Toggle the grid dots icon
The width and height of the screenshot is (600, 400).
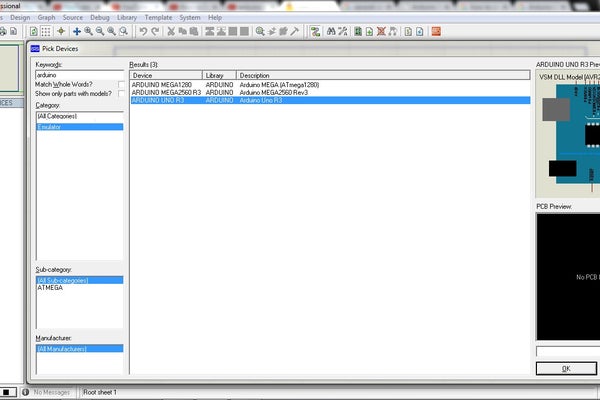46,31
